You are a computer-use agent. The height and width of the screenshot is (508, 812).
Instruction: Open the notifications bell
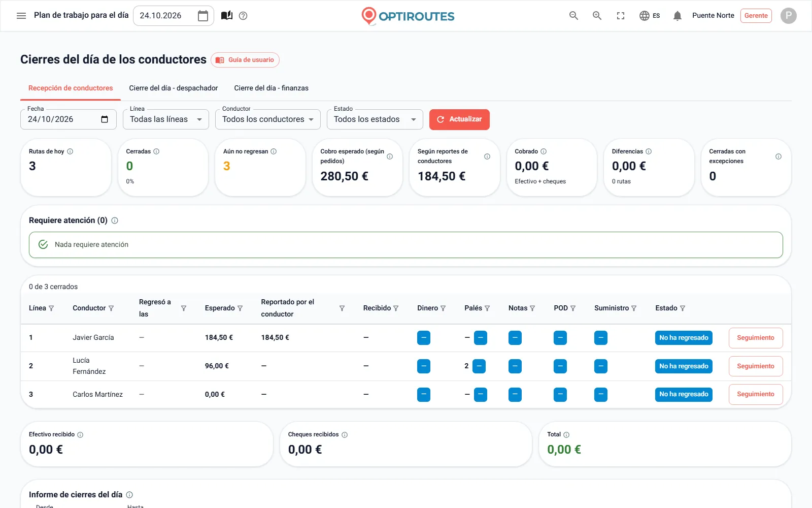(677, 16)
